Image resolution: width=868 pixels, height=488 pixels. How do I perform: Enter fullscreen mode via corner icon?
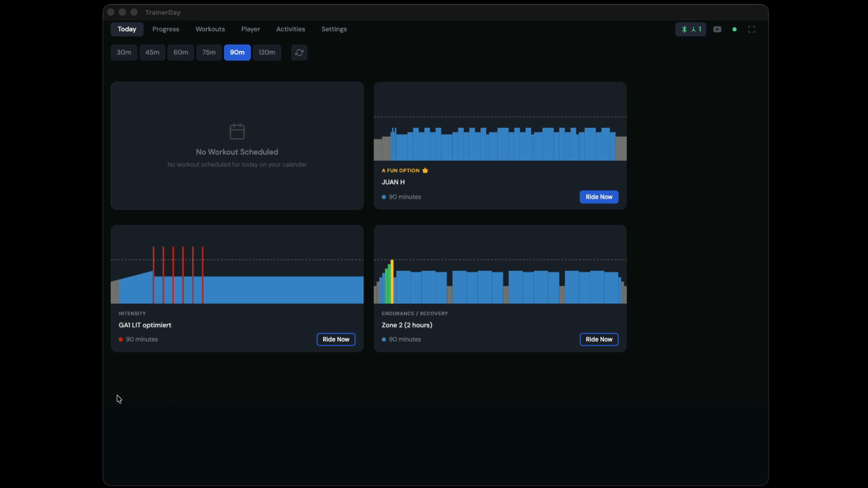[751, 29]
